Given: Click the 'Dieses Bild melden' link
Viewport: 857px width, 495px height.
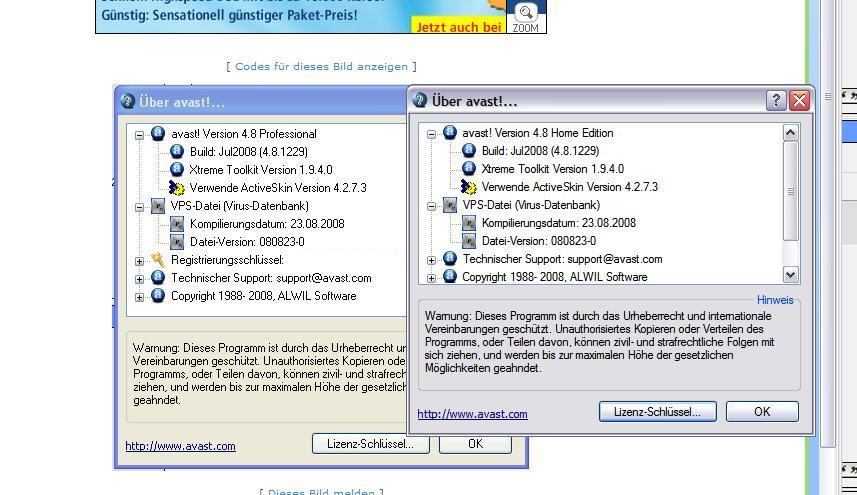Looking at the screenshot, I should [x=321, y=491].
